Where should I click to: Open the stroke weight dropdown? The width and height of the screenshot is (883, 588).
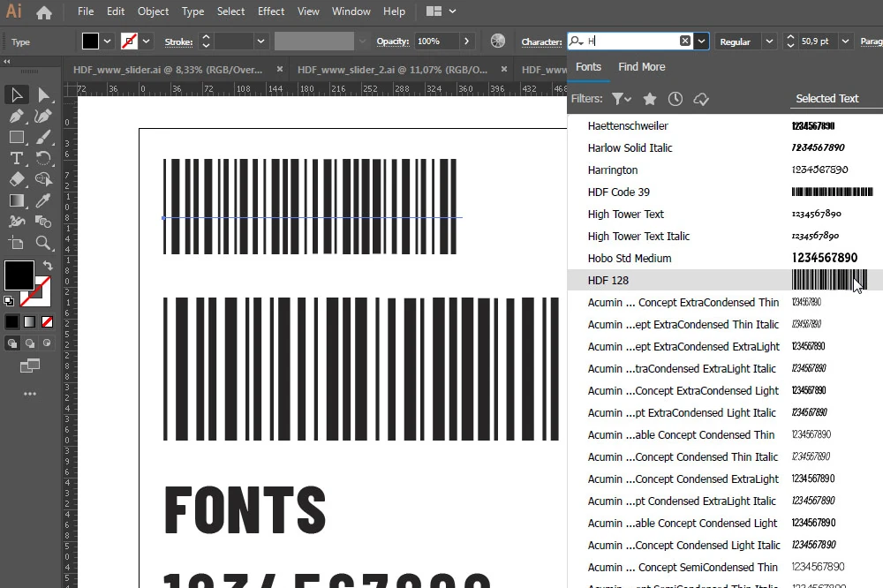[260, 41]
